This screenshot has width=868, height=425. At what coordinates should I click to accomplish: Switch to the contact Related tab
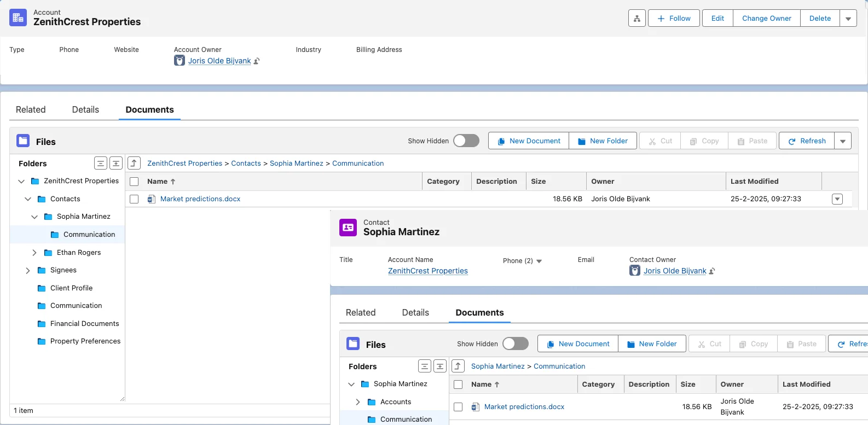coord(360,312)
